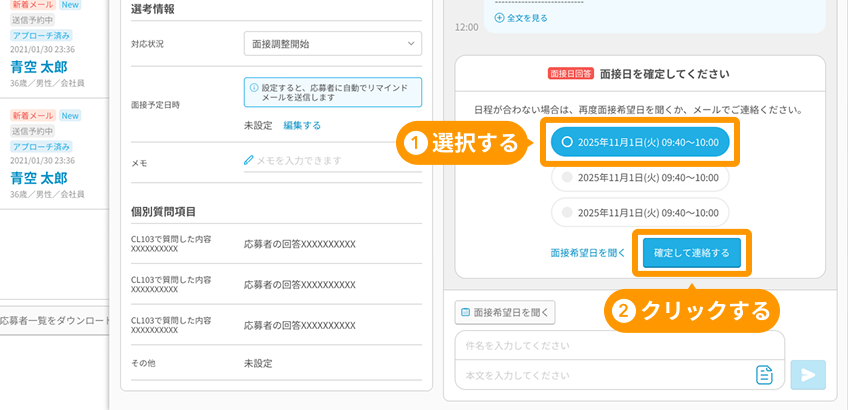Click the first applicant's アプローチ済み tag
This screenshot has width=848, height=410.
coord(41,36)
